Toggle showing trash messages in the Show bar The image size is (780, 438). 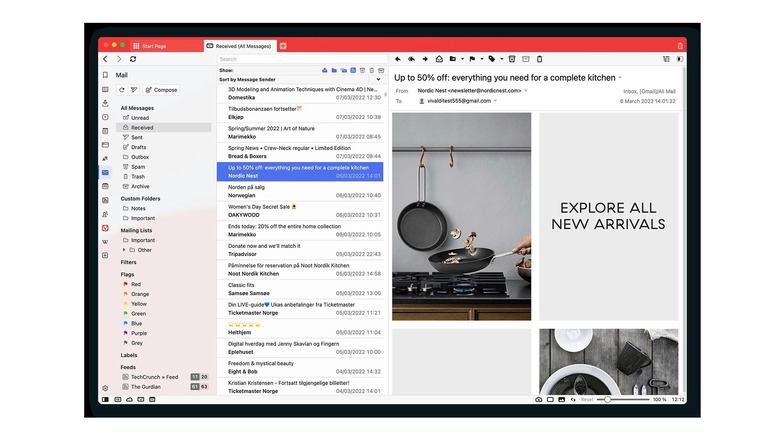pyautogui.click(x=370, y=71)
